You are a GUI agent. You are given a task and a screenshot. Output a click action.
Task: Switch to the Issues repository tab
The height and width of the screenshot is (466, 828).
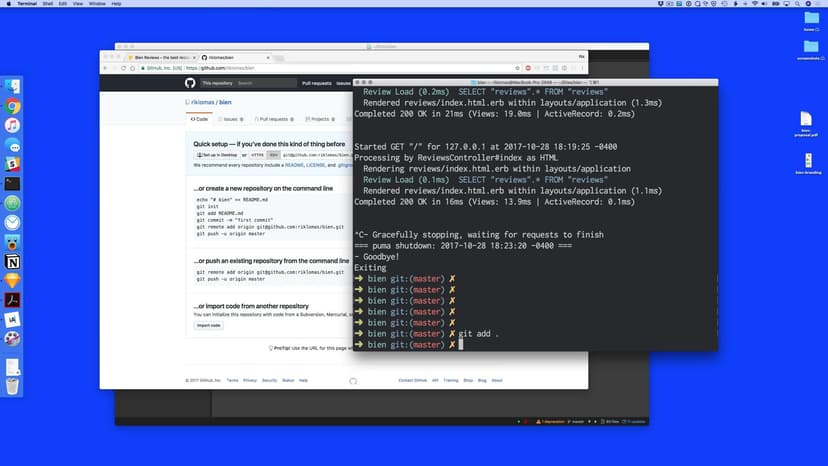click(x=230, y=119)
